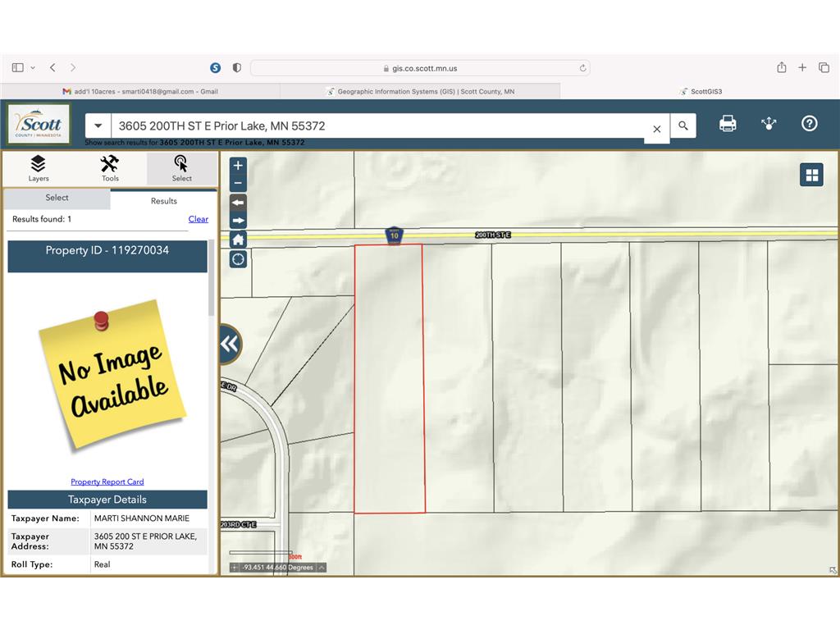The height and width of the screenshot is (630, 840).
Task: Click the Taxpayer Address value
Action: click(145, 541)
